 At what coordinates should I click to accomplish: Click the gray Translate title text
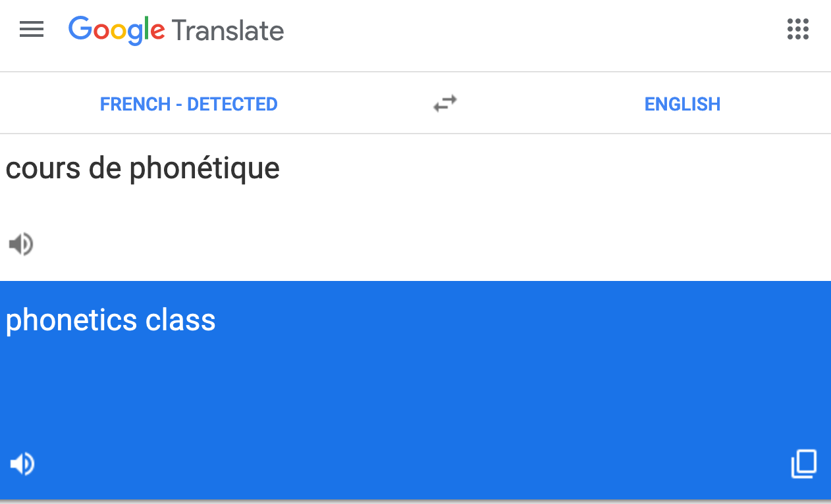[x=228, y=30]
